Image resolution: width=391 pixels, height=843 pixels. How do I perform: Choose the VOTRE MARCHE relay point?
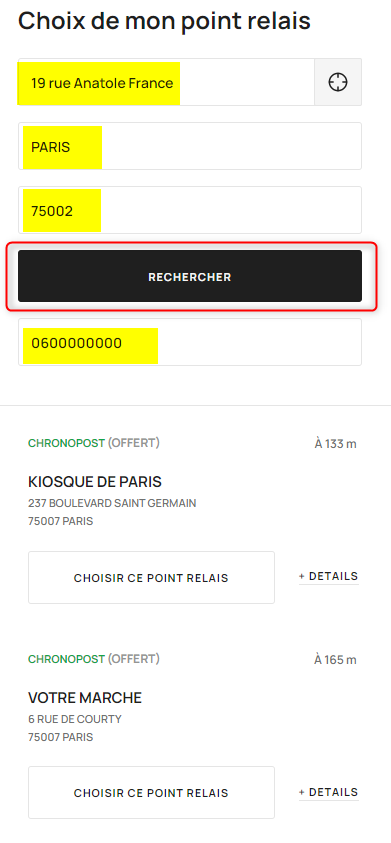tap(151, 793)
